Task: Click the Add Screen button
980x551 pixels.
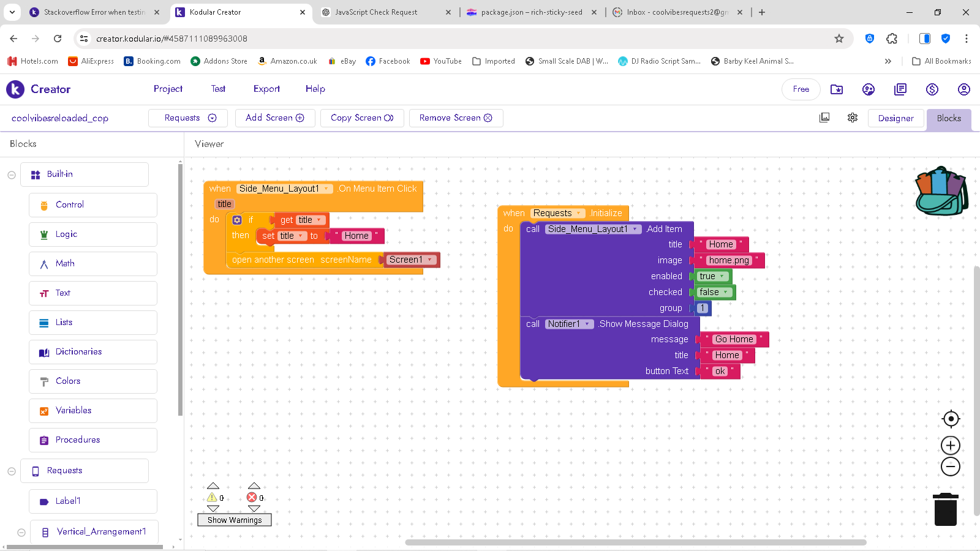Action: 275,118
